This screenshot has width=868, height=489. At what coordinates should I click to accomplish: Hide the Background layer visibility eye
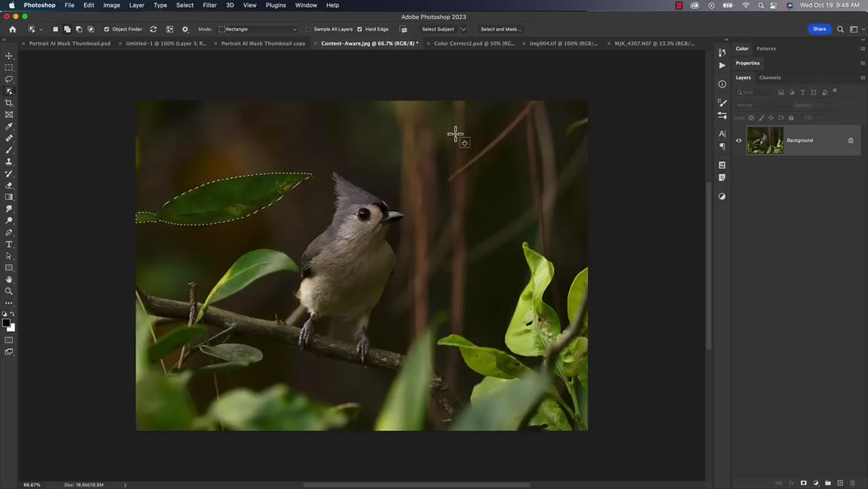(x=739, y=140)
